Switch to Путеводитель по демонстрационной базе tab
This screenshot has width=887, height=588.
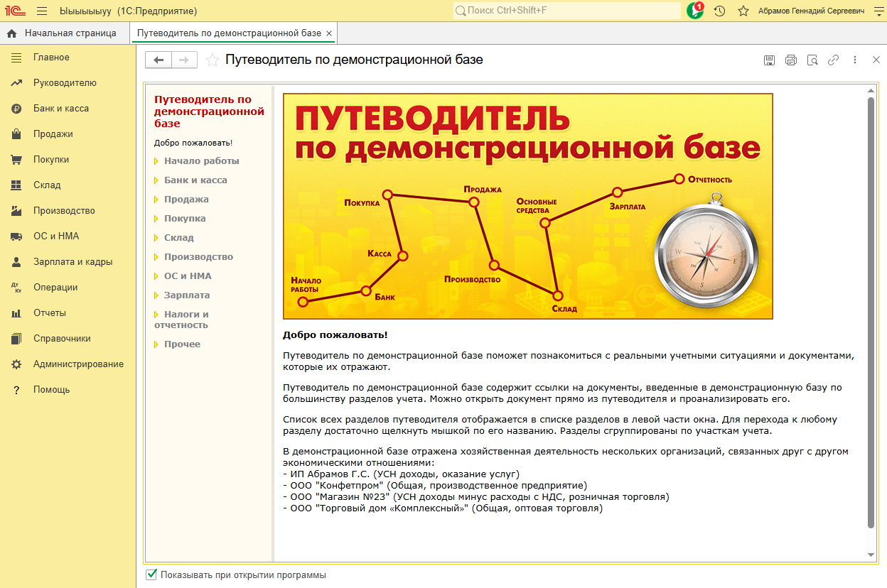click(x=229, y=33)
